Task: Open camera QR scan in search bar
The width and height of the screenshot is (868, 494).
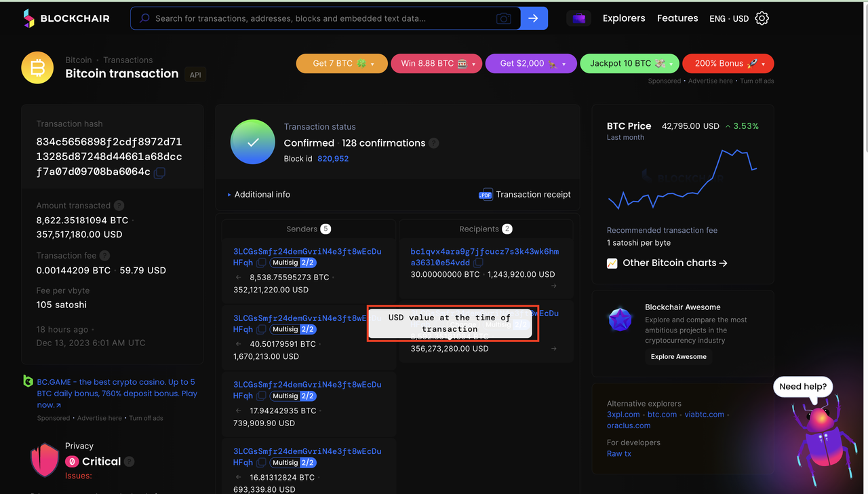Action: [503, 18]
